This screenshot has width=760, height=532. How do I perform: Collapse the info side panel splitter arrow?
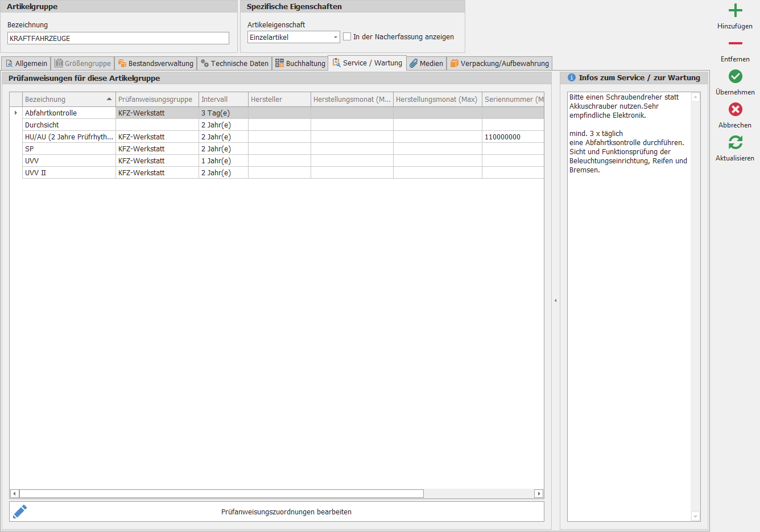pyautogui.click(x=555, y=300)
